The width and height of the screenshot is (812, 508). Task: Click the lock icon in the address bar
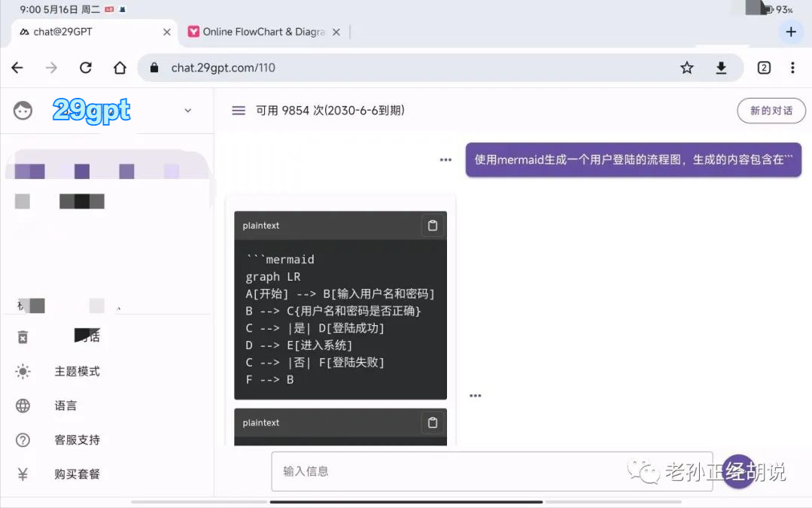point(154,68)
